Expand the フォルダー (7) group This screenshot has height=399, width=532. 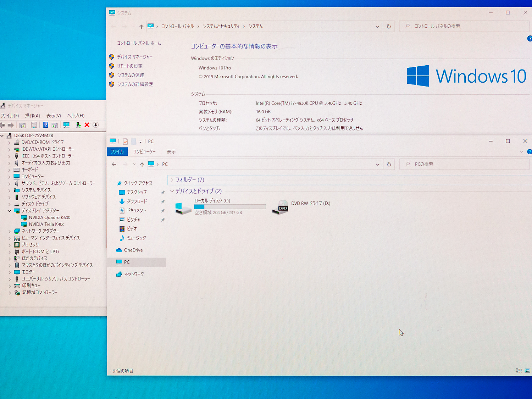(172, 180)
